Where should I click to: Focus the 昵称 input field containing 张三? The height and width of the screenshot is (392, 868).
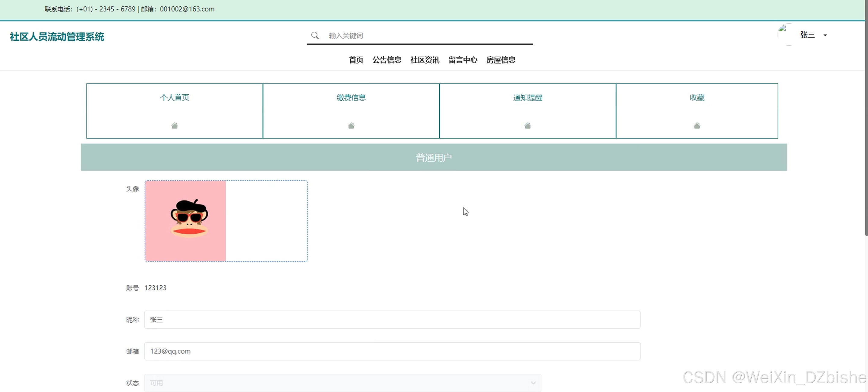[392, 319]
